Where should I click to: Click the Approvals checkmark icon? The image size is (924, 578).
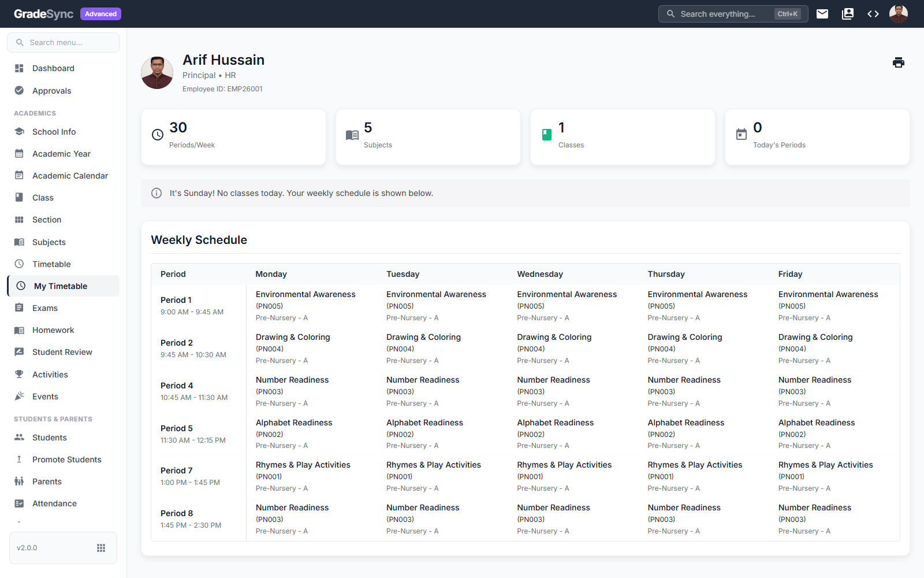[x=19, y=90]
